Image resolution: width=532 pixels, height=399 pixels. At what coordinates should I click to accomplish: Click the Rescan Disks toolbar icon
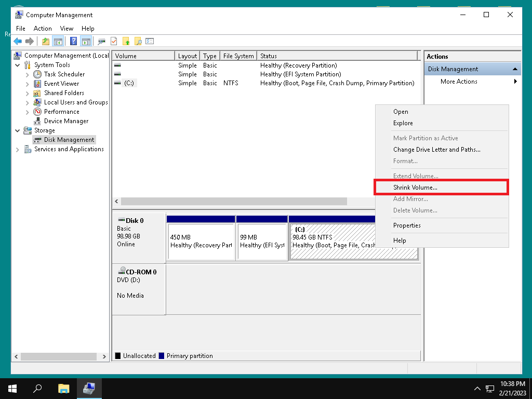point(101,42)
